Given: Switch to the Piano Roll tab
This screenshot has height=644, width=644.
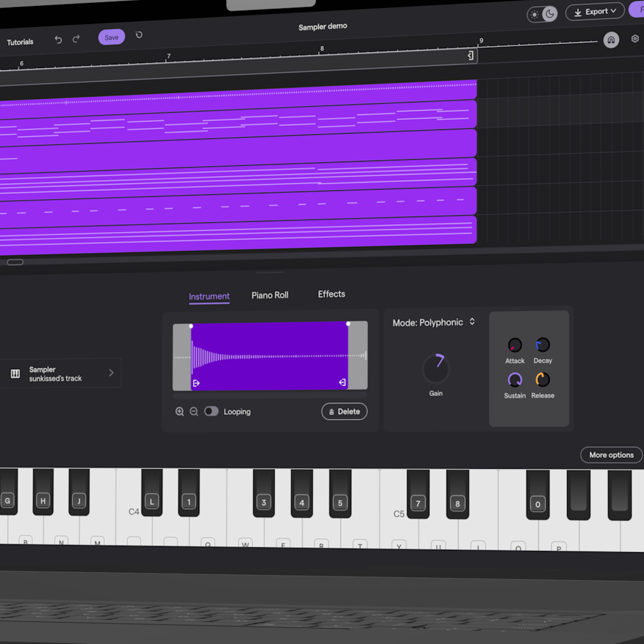Looking at the screenshot, I should [270, 295].
